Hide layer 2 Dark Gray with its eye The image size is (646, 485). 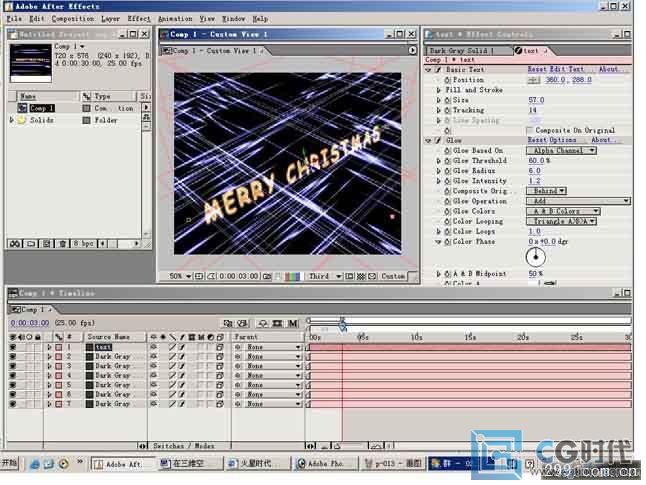pyautogui.click(x=13, y=357)
